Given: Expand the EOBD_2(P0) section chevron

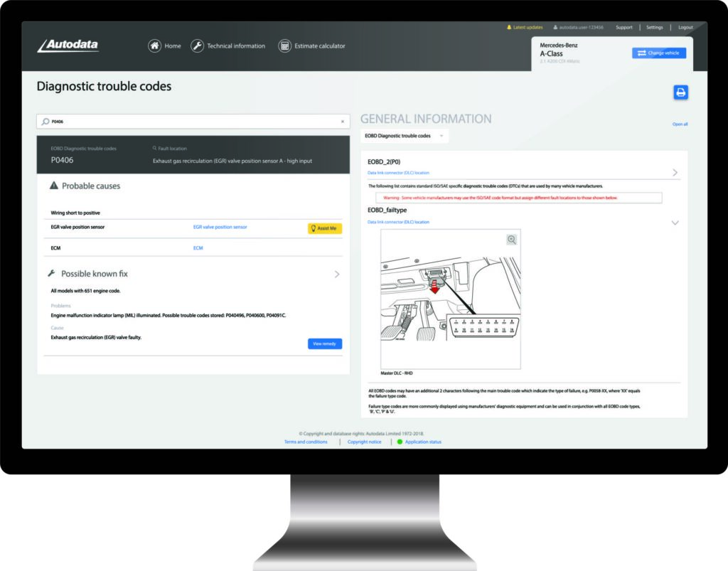Looking at the screenshot, I should (x=675, y=173).
